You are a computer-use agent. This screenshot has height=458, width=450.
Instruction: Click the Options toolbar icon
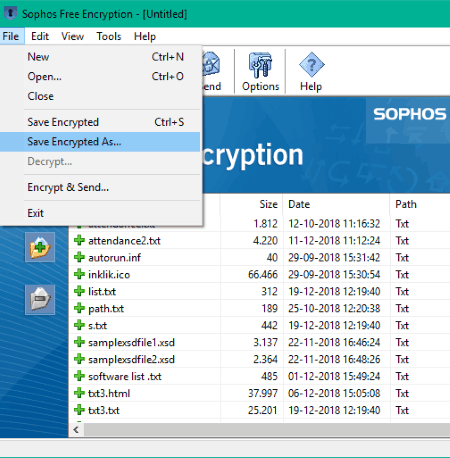260,71
